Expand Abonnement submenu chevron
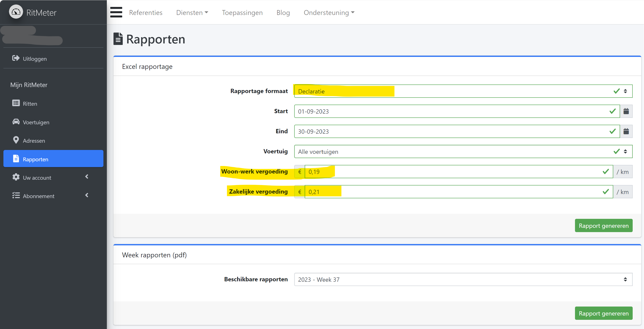Screen dimensions: 644x329 tap(87, 195)
